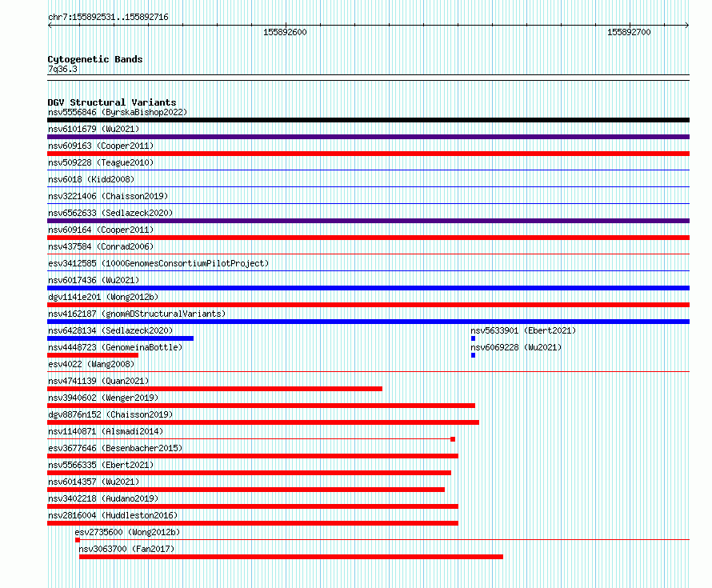Viewport: 712px width, 588px height.
Task: Click small blue marker under nsv5633901
Action: (473, 338)
